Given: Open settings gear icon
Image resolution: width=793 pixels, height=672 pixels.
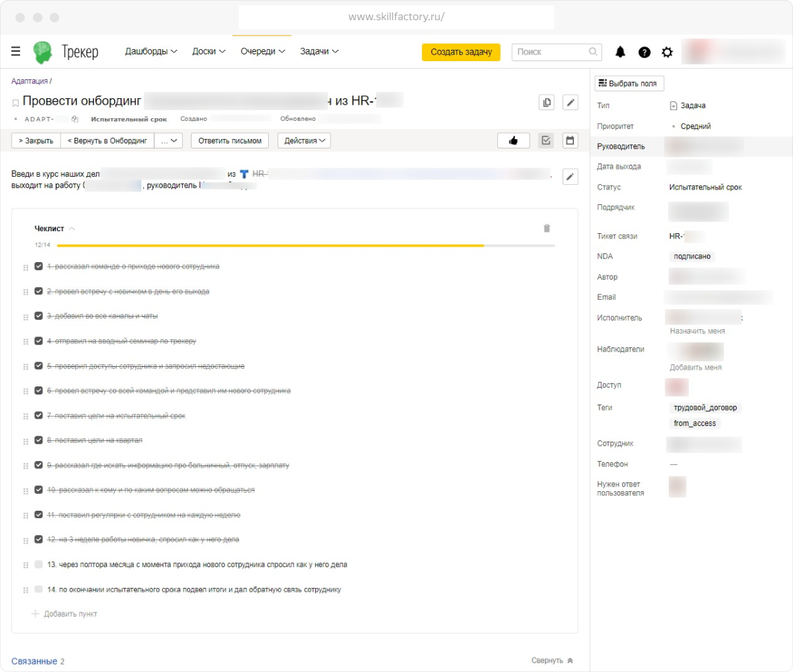Looking at the screenshot, I should (x=667, y=52).
